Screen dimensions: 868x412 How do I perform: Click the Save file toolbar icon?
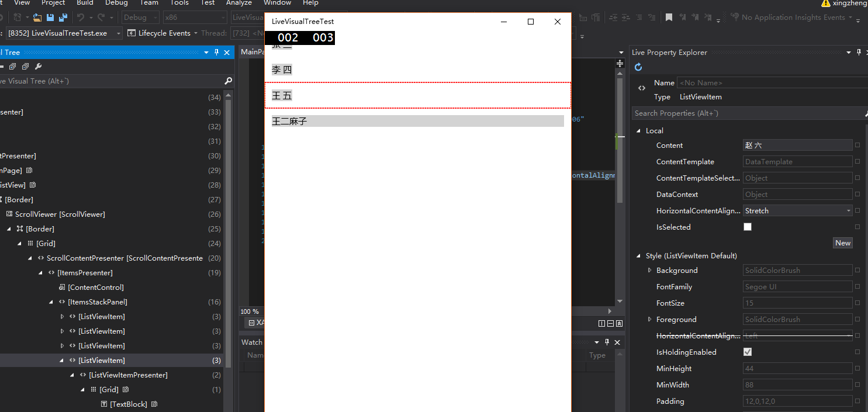click(50, 18)
